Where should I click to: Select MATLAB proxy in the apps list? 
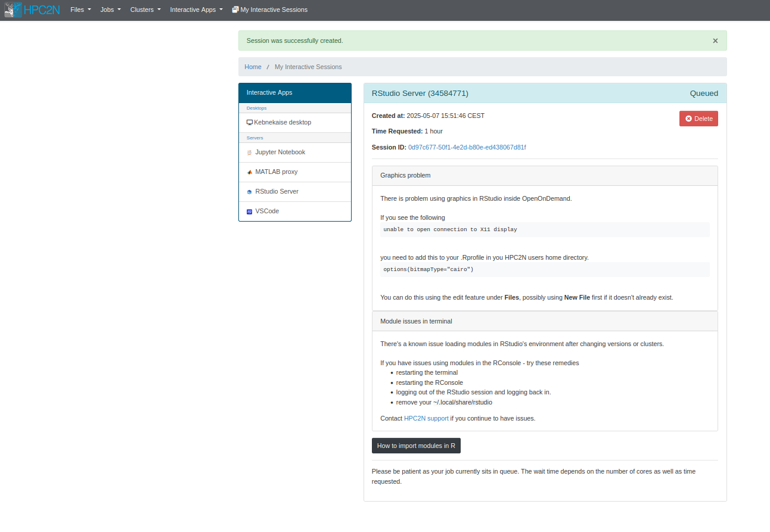click(295, 172)
